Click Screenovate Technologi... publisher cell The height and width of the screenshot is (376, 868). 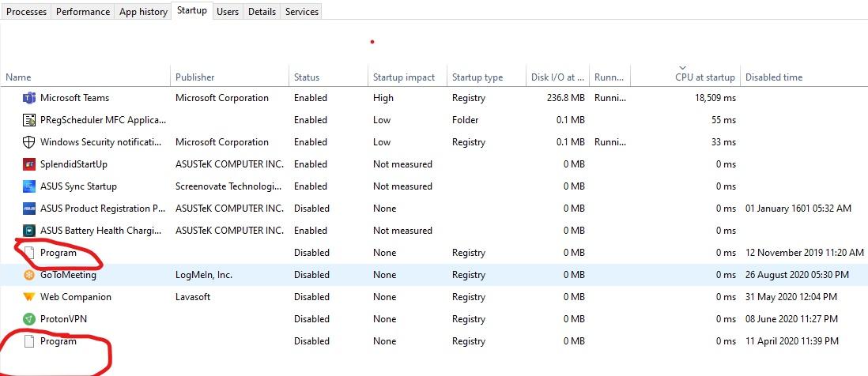229,186
